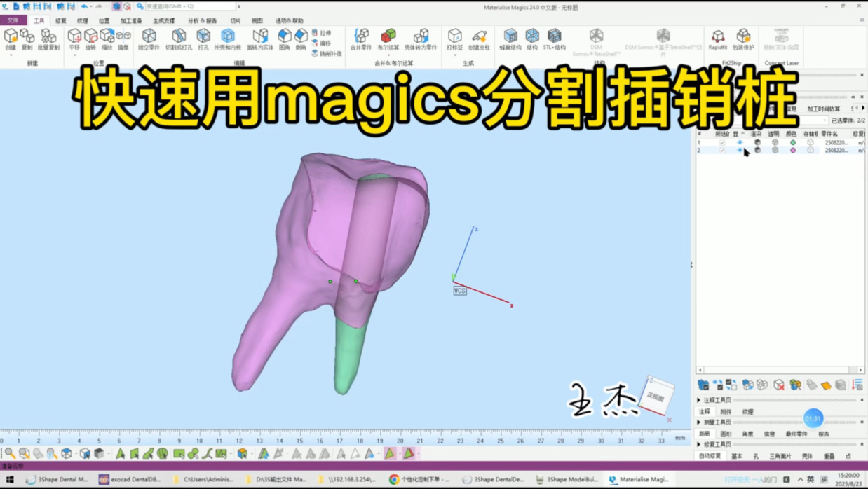Image resolution: width=868 pixels, height=489 pixels.
Task: Switch to the 分析 & 报告 tab
Action: coord(203,21)
